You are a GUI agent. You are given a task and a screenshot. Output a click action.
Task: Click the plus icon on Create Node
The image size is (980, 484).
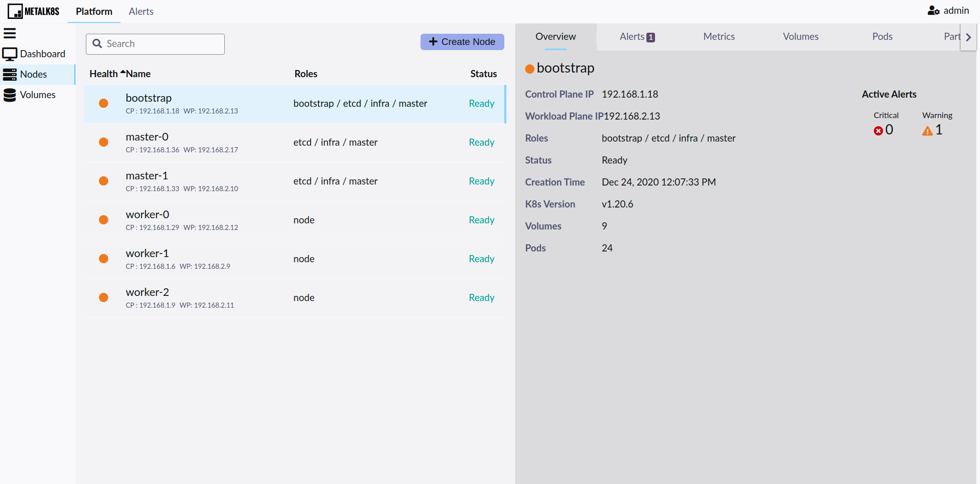click(433, 42)
